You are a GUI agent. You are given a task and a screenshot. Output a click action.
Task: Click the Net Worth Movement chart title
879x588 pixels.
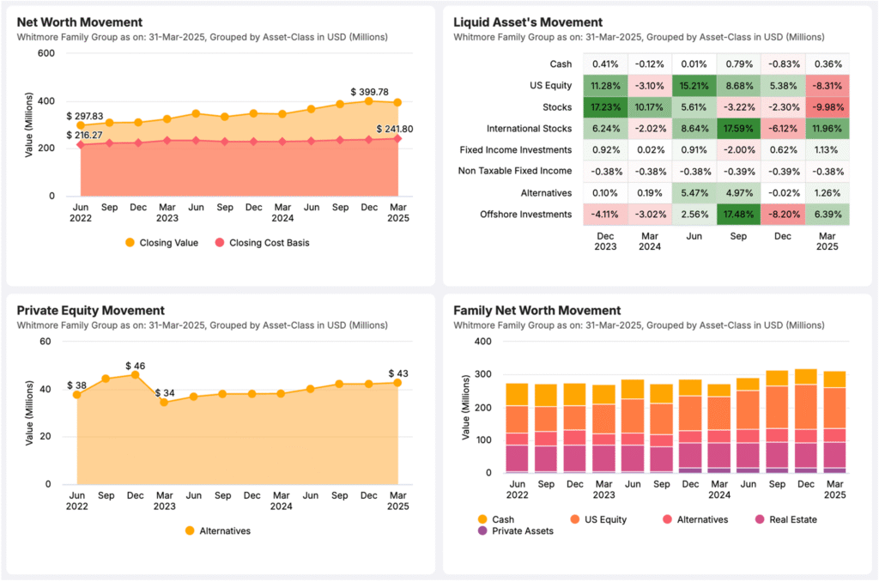(79, 22)
